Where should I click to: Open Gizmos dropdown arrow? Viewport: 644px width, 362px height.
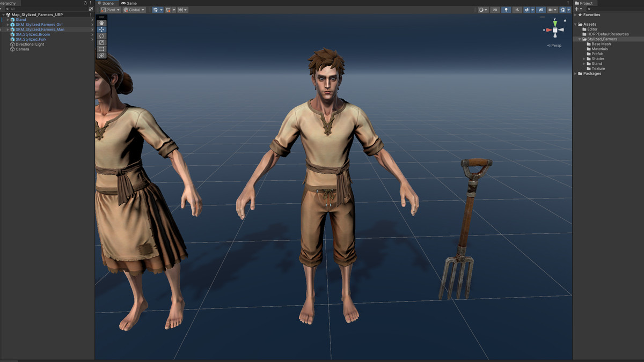[569, 10]
